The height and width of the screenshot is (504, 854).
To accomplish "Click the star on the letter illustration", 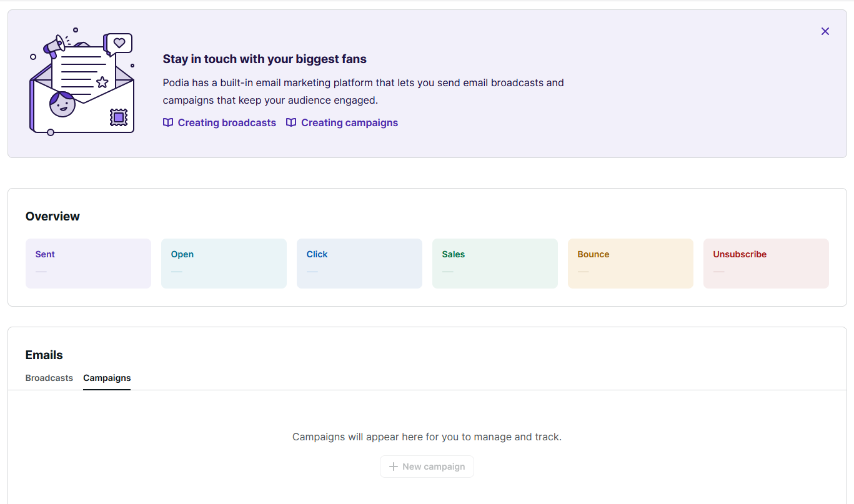I will point(102,82).
